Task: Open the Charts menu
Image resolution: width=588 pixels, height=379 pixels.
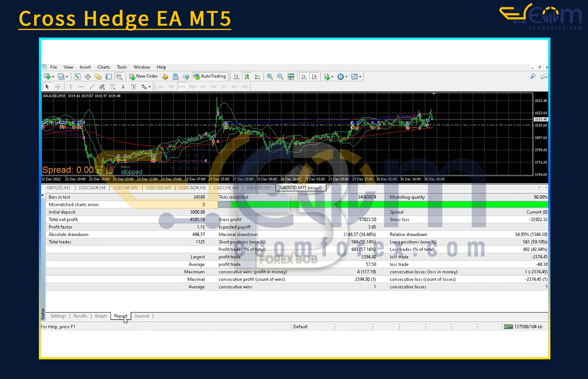Action: coord(104,67)
